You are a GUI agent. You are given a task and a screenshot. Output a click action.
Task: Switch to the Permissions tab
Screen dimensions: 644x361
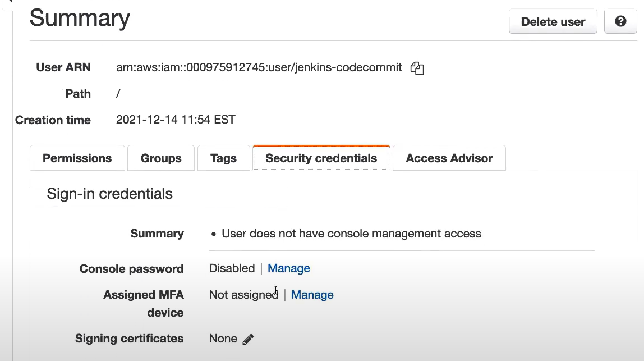click(77, 158)
